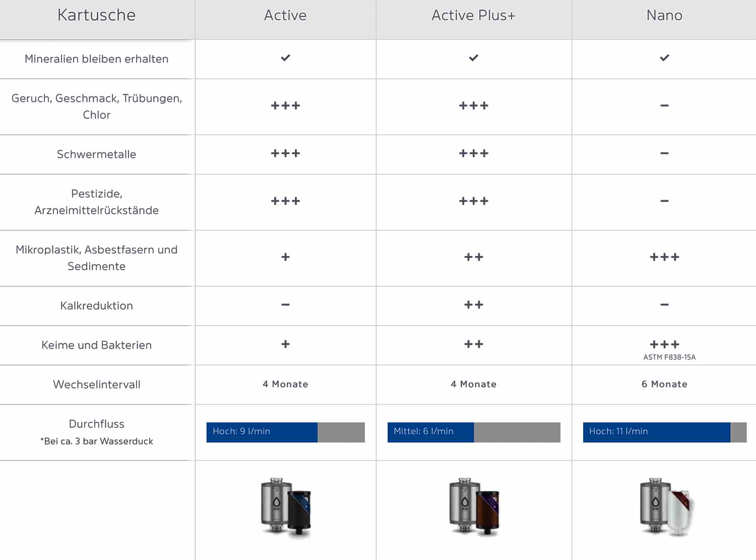Click the 'ASTM F838-15A' certification note
Screen dimensions: 756x560
669,357
